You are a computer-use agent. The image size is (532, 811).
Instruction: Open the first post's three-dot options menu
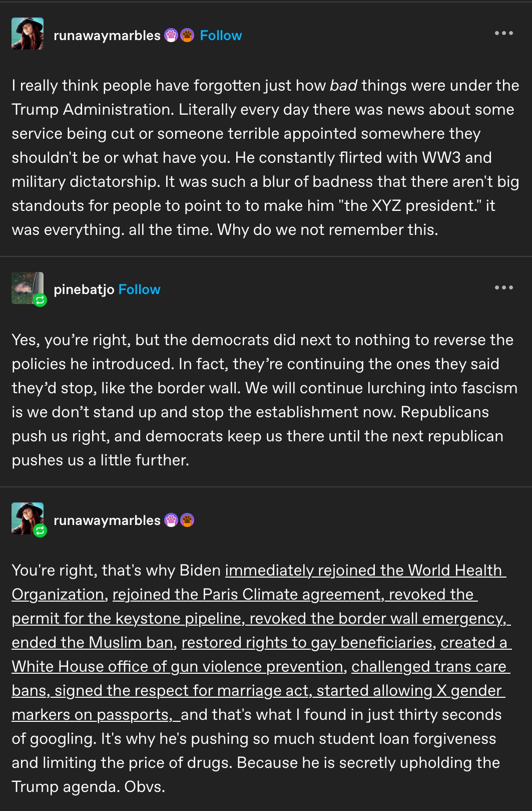pos(503,33)
